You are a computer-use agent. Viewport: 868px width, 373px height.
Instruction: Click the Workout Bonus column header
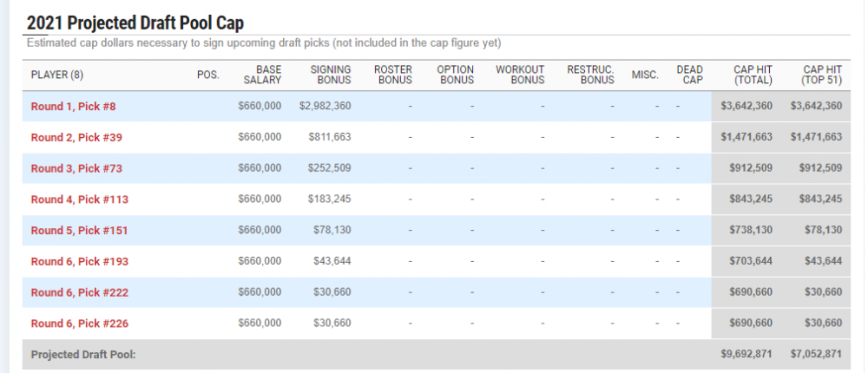click(520, 75)
